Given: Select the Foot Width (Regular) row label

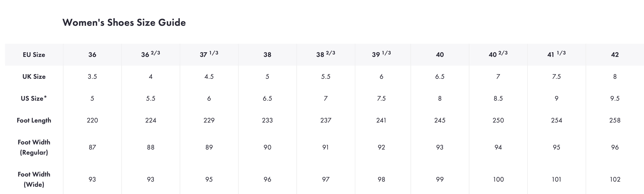Looking at the screenshot, I should point(34,147).
